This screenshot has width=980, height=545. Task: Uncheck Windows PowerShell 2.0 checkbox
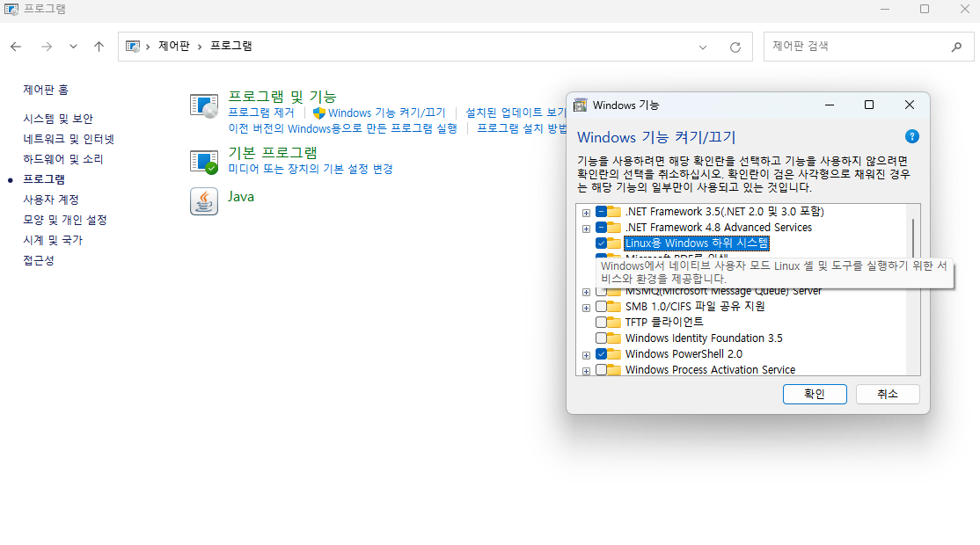(x=601, y=354)
